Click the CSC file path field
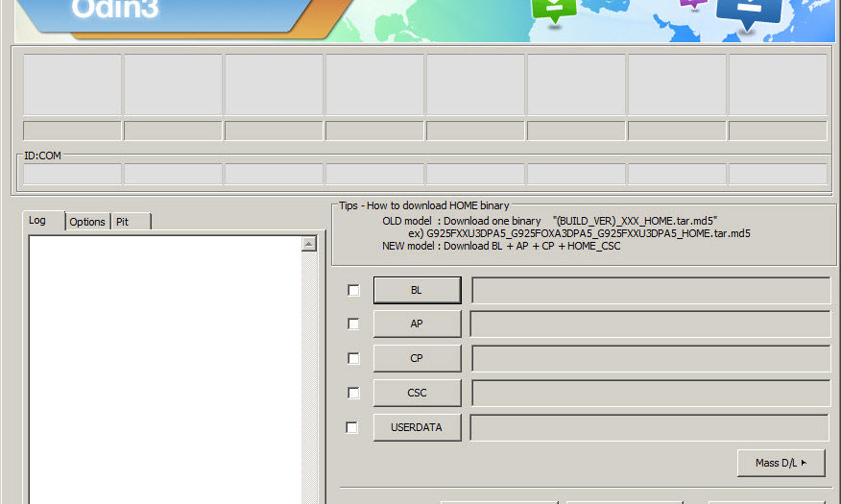Viewport: 841px width, 504px height. pos(651,393)
